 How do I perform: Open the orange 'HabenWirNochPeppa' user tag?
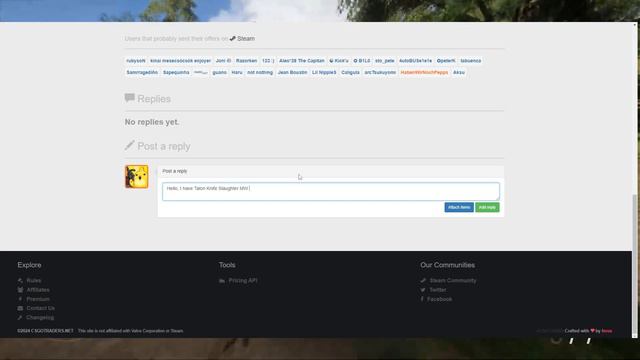pos(424,72)
